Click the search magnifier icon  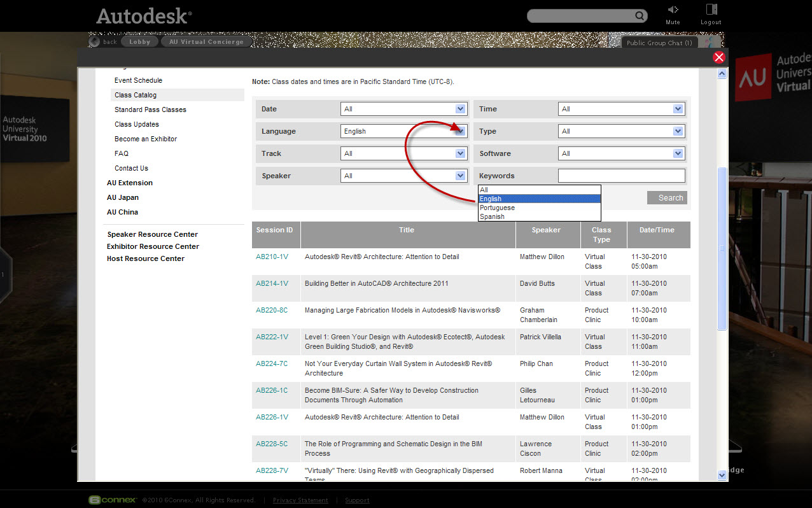click(640, 16)
